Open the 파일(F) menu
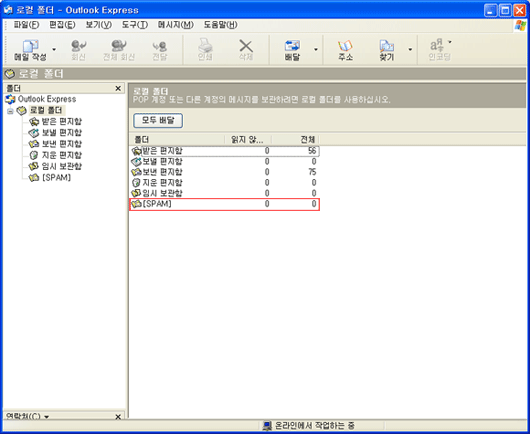530x434 pixels. (26, 25)
